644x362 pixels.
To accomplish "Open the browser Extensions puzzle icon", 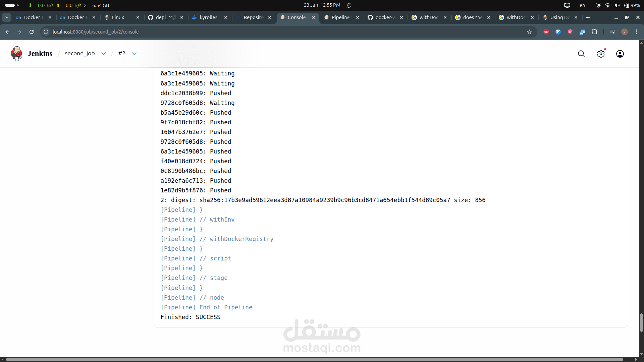I will (594, 32).
